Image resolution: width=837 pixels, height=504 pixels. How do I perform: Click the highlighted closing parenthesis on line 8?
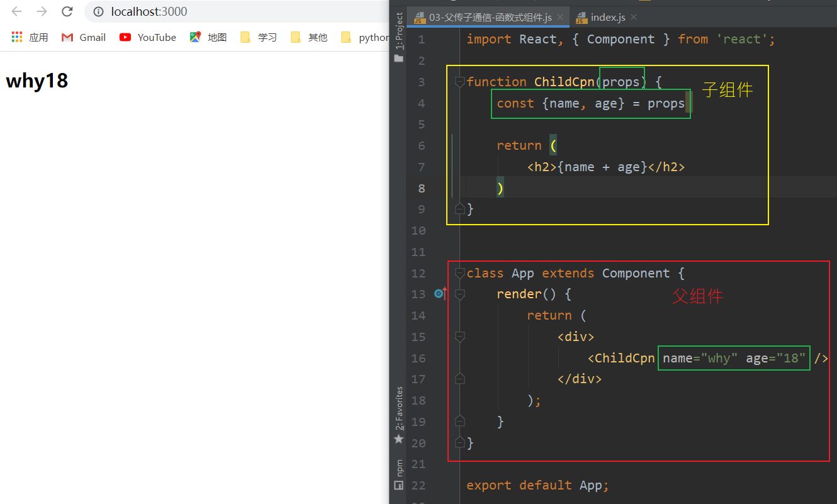click(500, 188)
